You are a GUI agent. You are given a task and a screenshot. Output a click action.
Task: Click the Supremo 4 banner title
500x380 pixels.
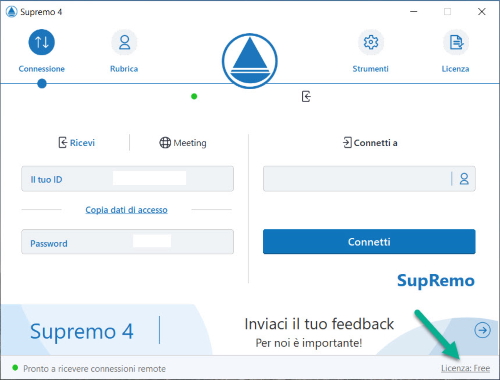pyautogui.click(x=82, y=331)
